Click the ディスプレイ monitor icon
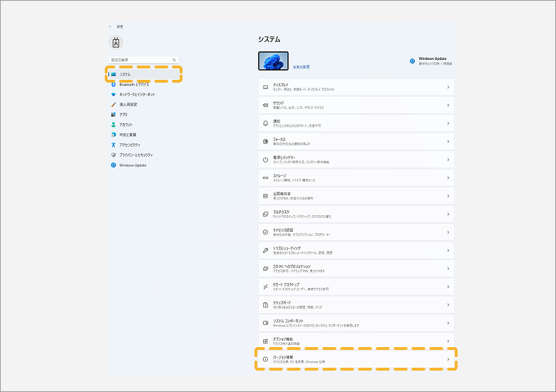The height and width of the screenshot is (392, 556). click(x=266, y=87)
